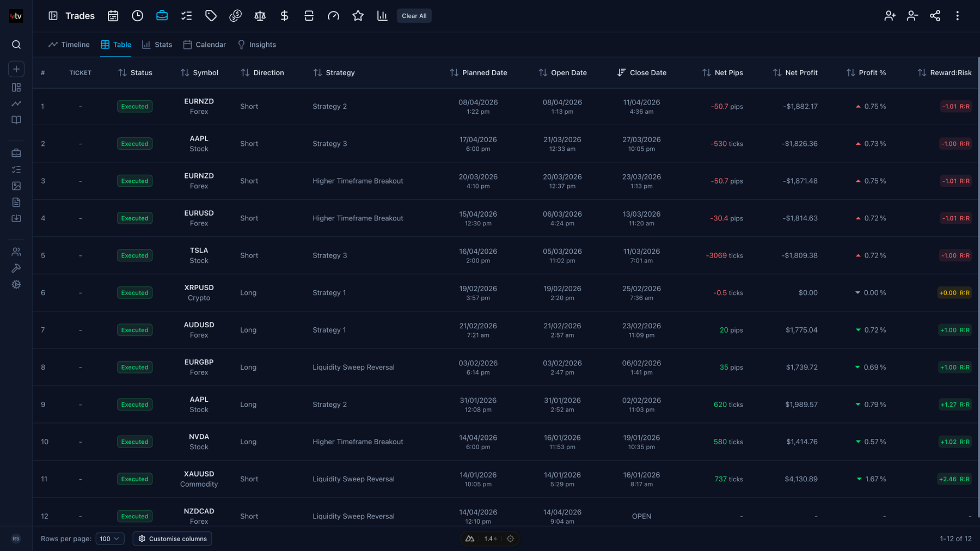The height and width of the screenshot is (551, 980).
Task: Click the tag filter icon
Action: [x=211, y=16]
